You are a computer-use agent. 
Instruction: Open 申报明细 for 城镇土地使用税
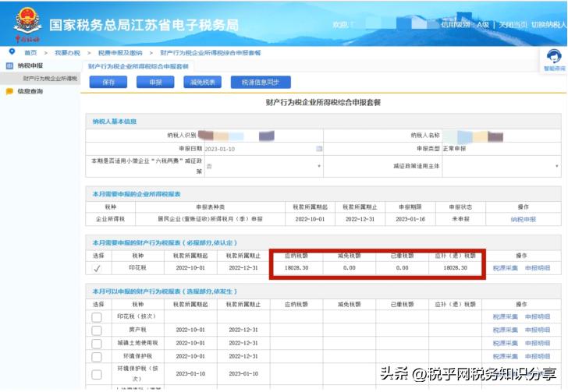538,343
